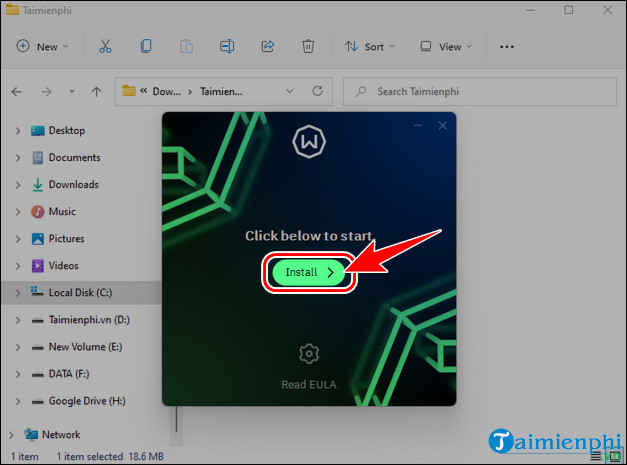Expand the Desktop tree node

(18, 131)
